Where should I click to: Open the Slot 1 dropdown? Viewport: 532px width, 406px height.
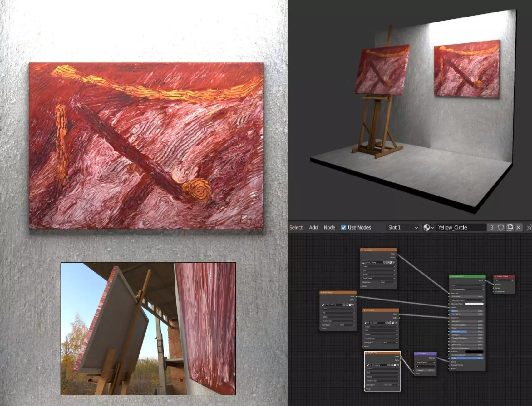tap(402, 227)
